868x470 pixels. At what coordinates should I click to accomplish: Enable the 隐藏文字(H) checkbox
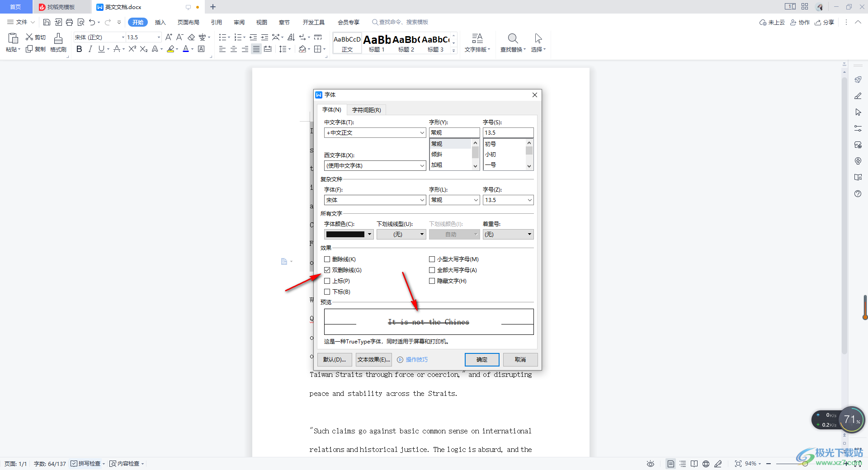432,281
